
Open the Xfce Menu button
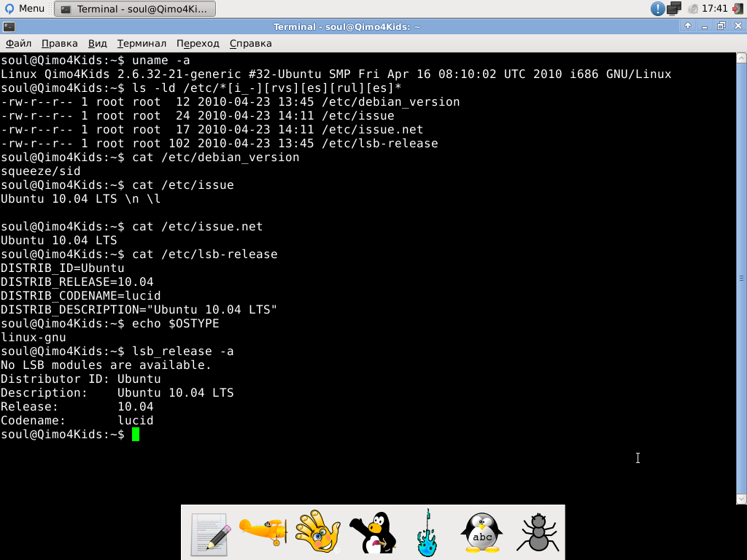(x=24, y=9)
